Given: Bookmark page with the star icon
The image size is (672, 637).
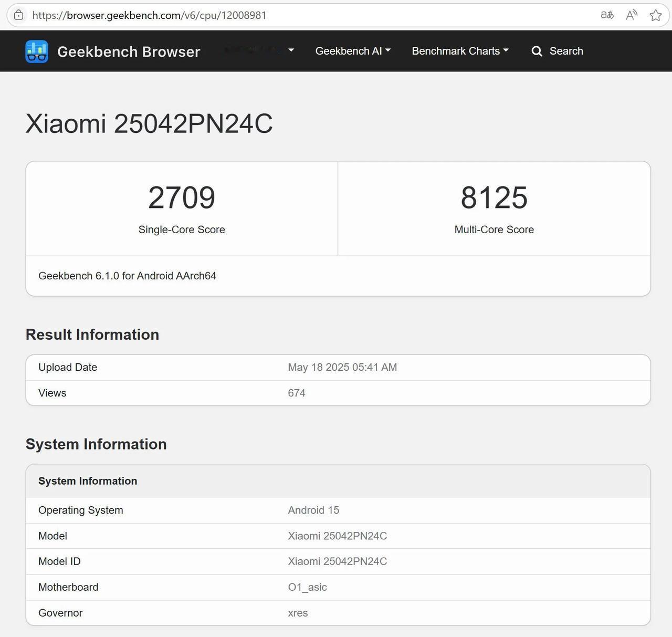Looking at the screenshot, I should point(656,15).
